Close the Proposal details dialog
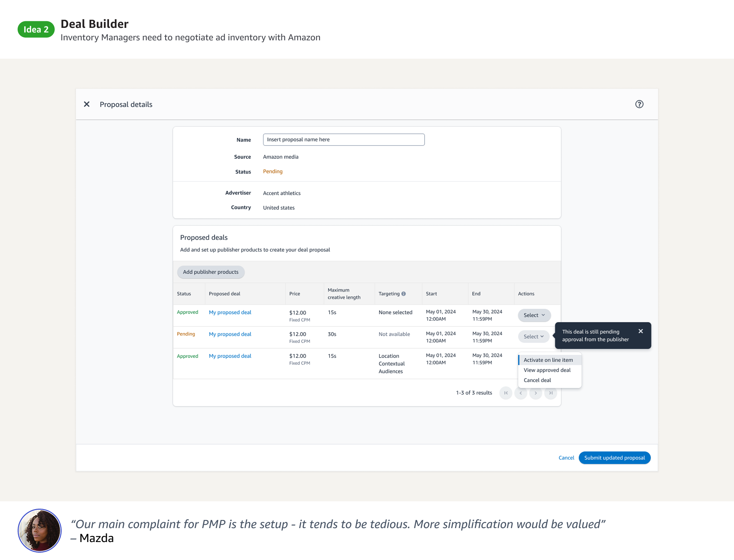The height and width of the screenshot is (560, 734). click(x=87, y=104)
